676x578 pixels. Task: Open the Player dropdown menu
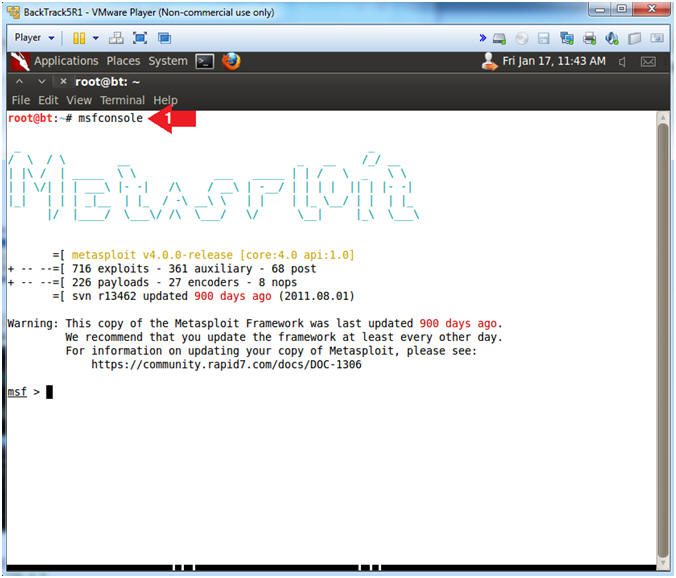coord(34,38)
